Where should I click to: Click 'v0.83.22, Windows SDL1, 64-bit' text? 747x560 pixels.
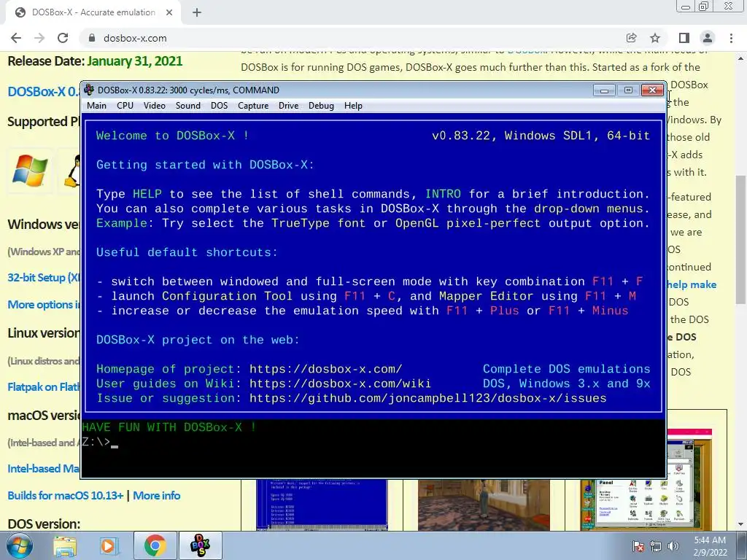[541, 136]
